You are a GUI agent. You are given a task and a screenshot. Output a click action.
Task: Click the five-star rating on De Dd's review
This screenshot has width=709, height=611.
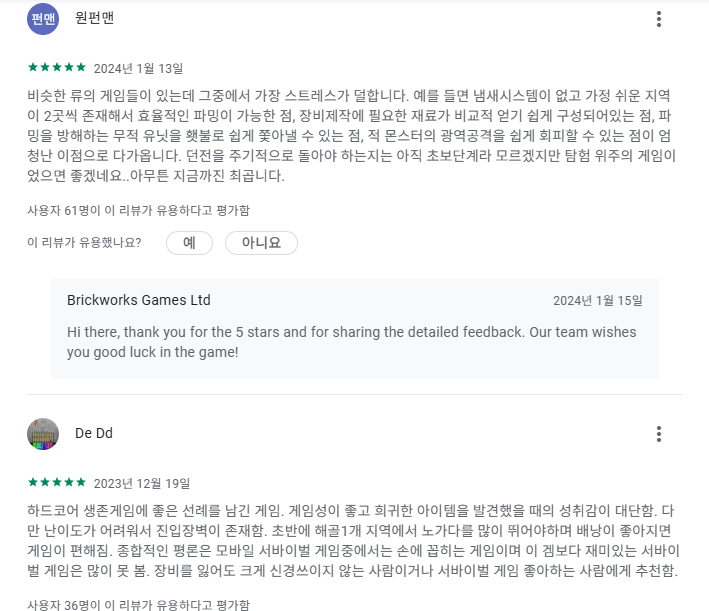[x=57, y=483]
